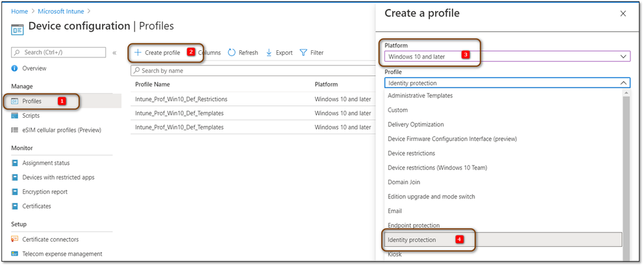Click the Create profile button

[158, 53]
